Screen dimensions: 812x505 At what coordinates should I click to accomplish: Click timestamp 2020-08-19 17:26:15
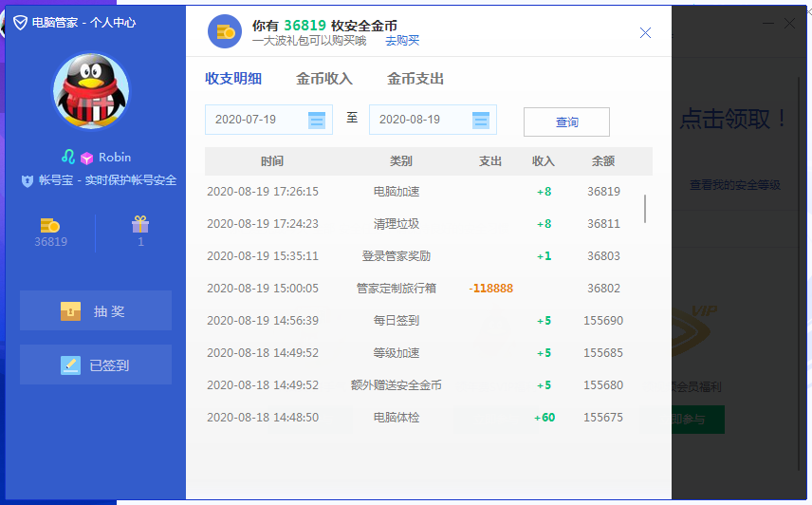tap(263, 192)
